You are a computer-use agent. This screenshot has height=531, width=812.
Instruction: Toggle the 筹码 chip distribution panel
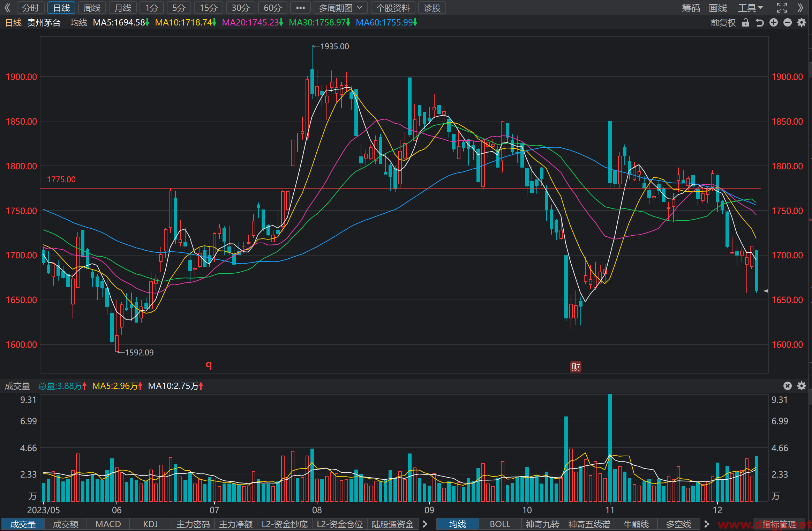tap(691, 8)
